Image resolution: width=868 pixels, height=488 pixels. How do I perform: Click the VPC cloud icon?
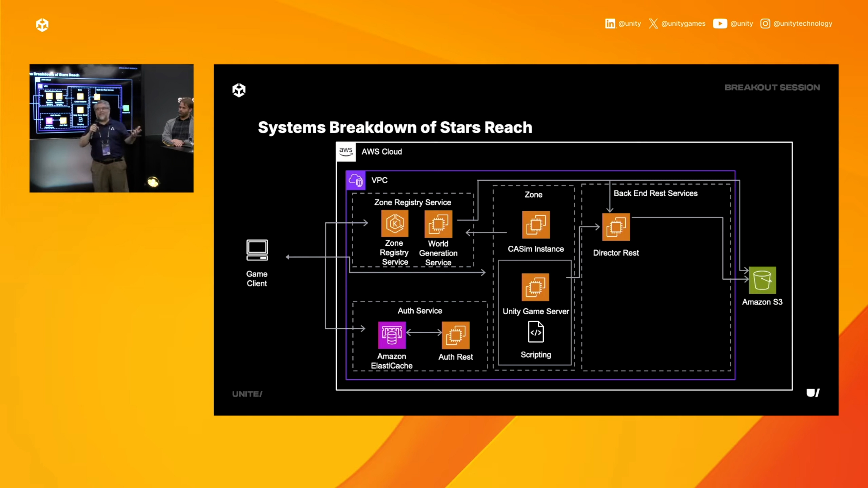point(355,180)
